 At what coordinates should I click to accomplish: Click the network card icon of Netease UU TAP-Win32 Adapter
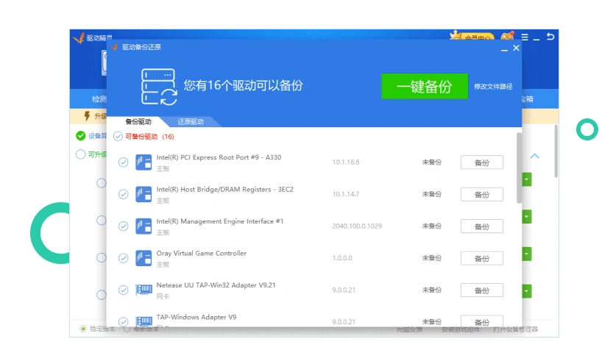[x=143, y=290]
